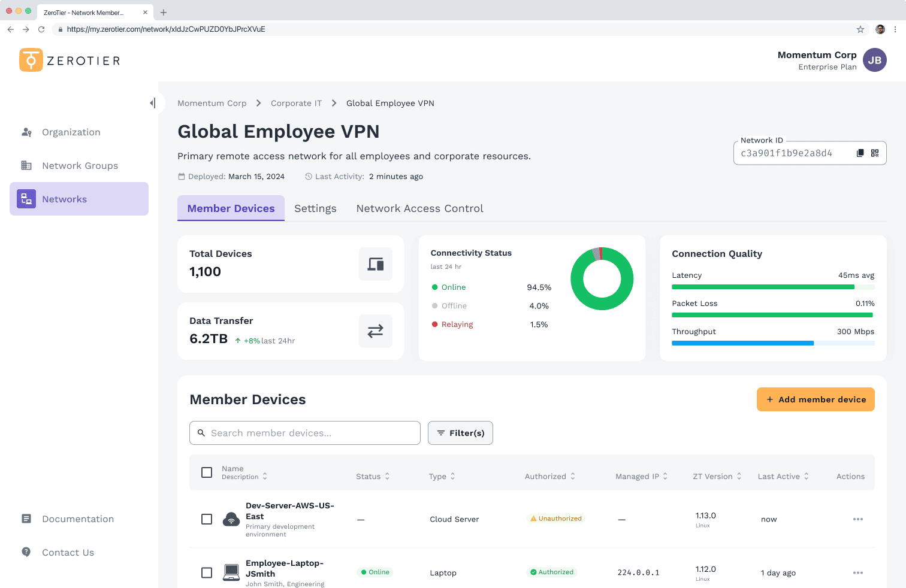Collapse the left sidebar panel
Image resolution: width=906 pixels, height=588 pixels.
153,103
